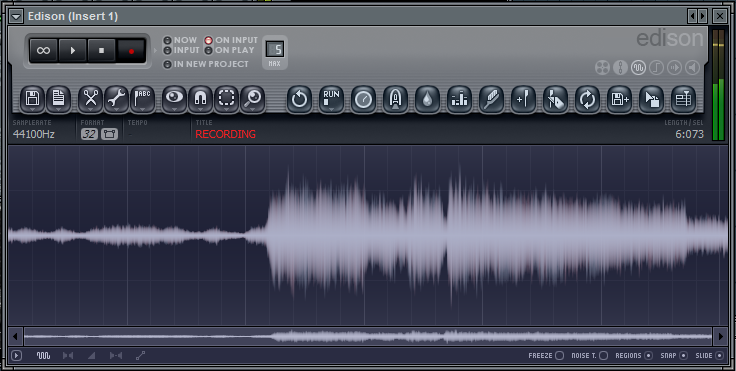Viewport: 736px width, 371px height.
Task: Click the regions ABC flag icon
Action: tap(142, 99)
